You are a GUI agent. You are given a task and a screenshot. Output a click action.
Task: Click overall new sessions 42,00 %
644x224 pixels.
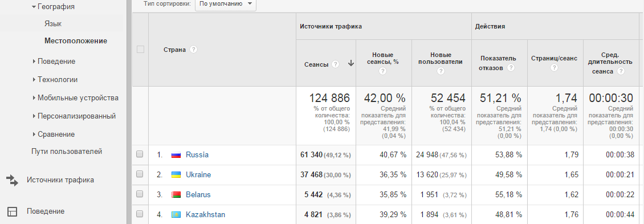coord(385,98)
